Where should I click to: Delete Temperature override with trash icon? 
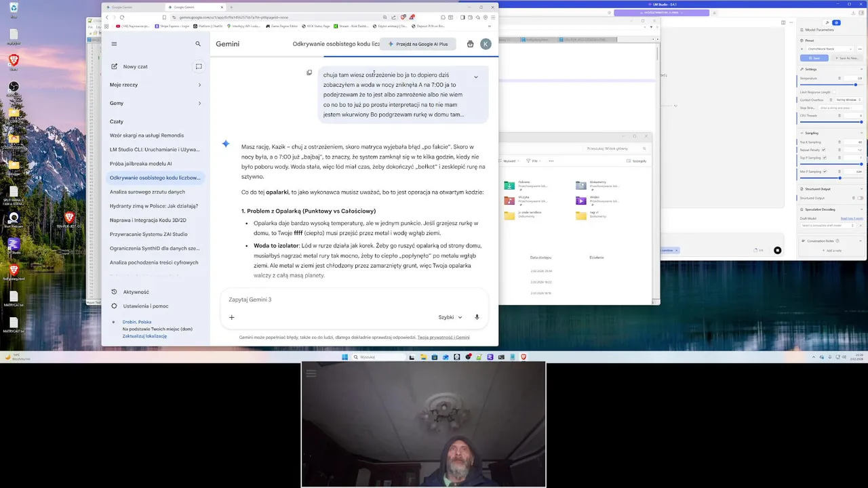[x=840, y=78]
